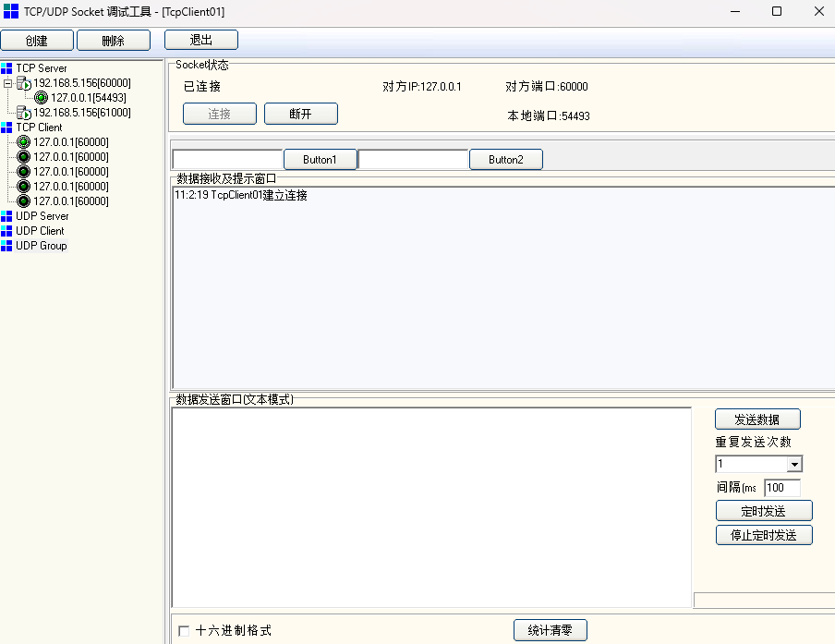Click the 192.168.5.156[60000] server icon
Viewport: 835px width, 644px height.
coord(24,83)
